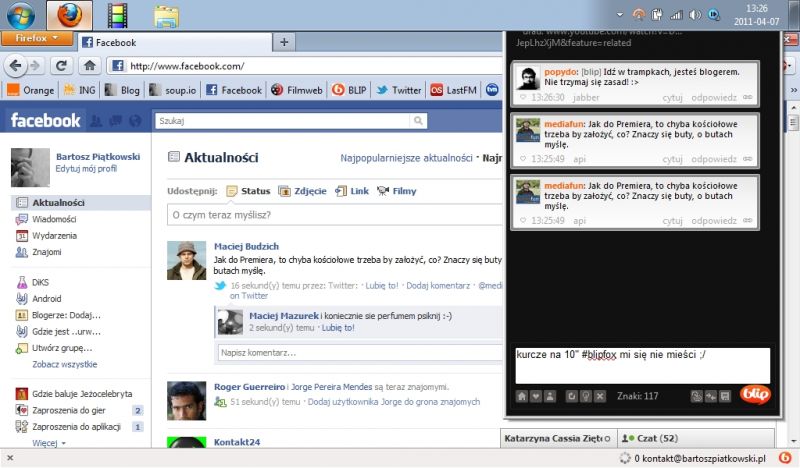Click 'odpowiedz' on popydo's message
The image size is (800, 468).
pyautogui.click(x=714, y=97)
